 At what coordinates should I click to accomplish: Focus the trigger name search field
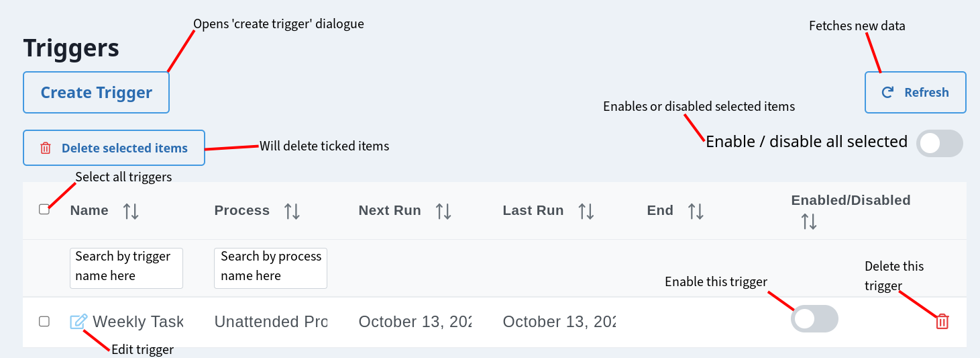(126, 268)
